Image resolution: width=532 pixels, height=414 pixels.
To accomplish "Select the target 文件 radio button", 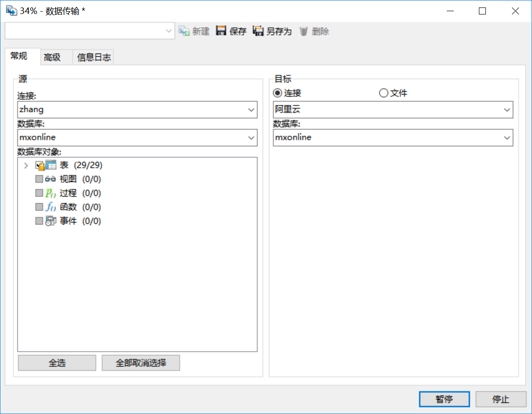I will tap(383, 93).
